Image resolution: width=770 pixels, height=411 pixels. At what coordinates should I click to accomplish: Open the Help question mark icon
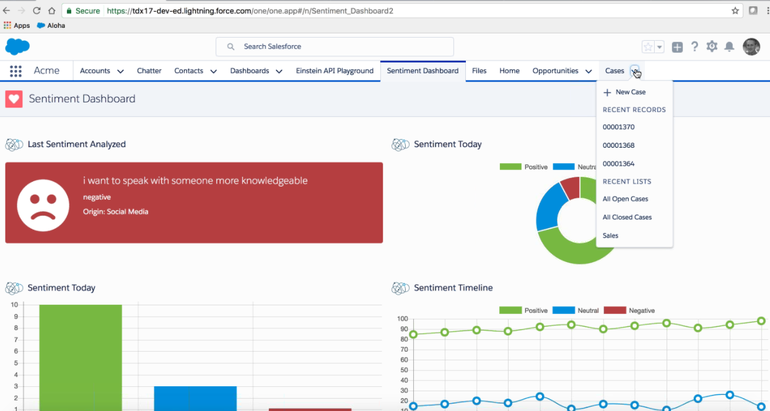(695, 47)
